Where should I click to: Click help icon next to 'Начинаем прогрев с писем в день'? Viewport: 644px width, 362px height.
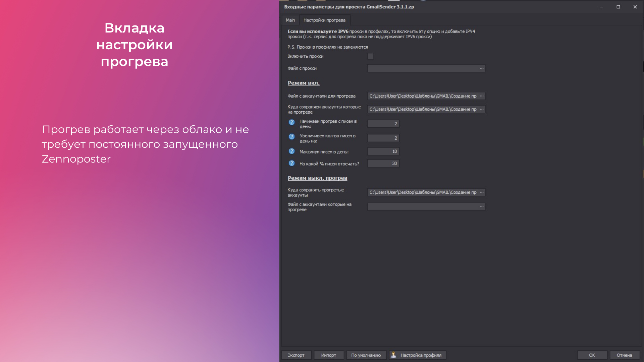pyautogui.click(x=291, y=122)
